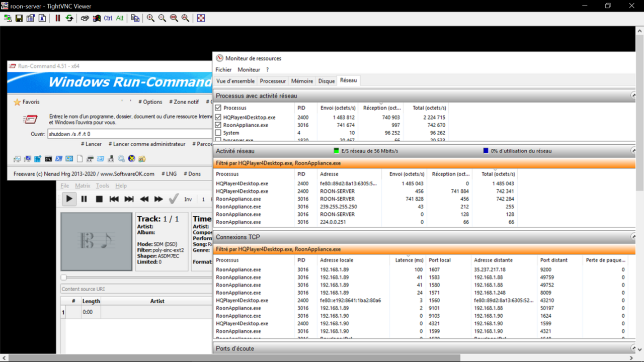This screenshot has height=362, width=644.
Task: Check the System process checkbox
Action: 218,133
